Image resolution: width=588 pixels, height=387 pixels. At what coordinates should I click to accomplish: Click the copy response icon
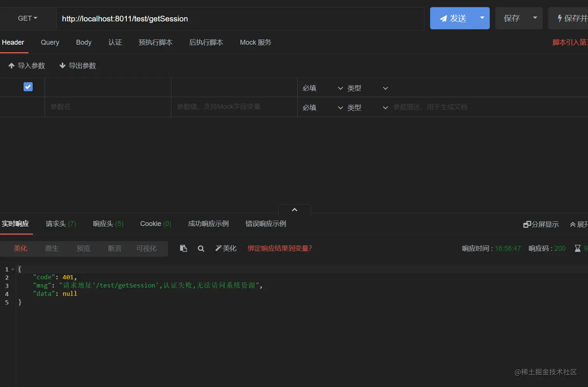click(184, 248)
